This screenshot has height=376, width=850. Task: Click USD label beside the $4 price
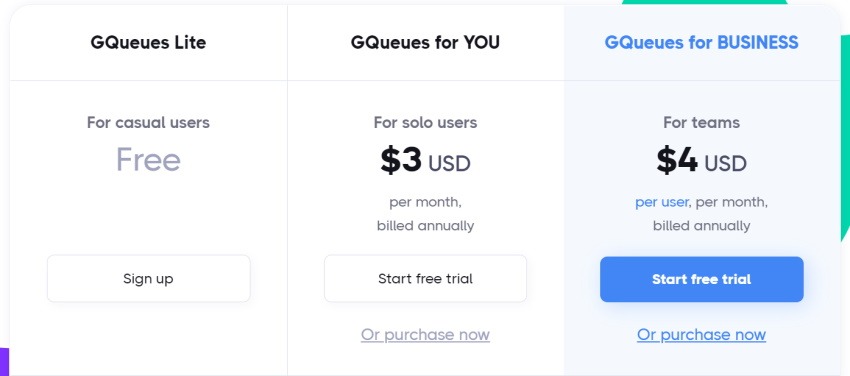[x=725, y=163]
